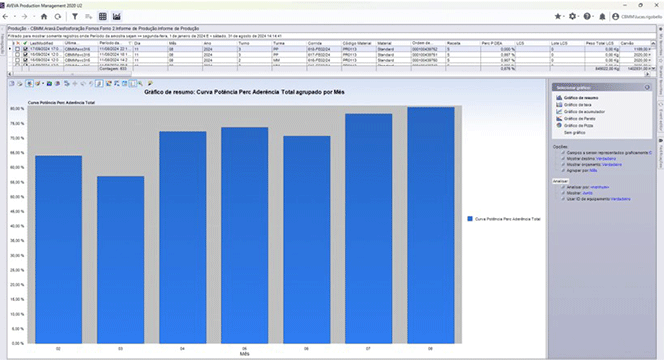
Task: Click the Perc P DEA column header
Action: tap(497, 43)
